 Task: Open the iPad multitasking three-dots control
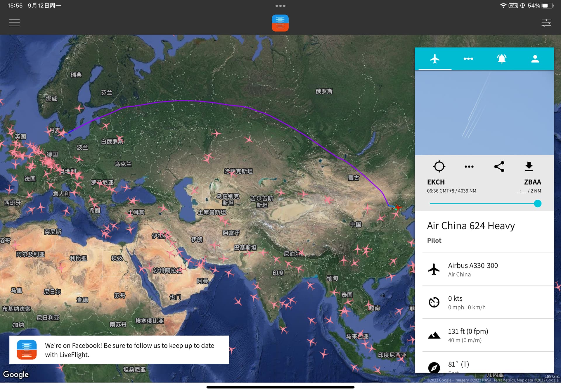tap(280, 6)
